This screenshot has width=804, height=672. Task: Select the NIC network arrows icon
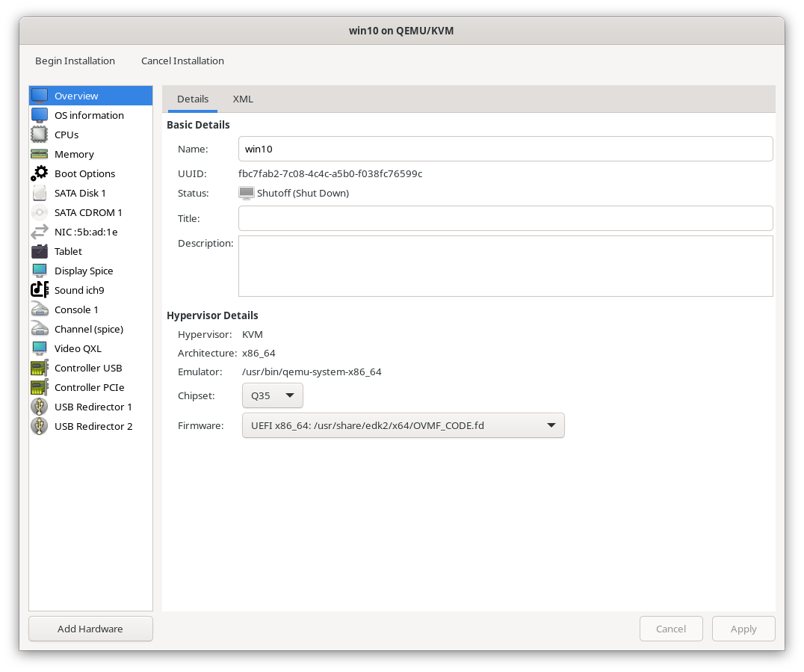[x=40, y=232]
